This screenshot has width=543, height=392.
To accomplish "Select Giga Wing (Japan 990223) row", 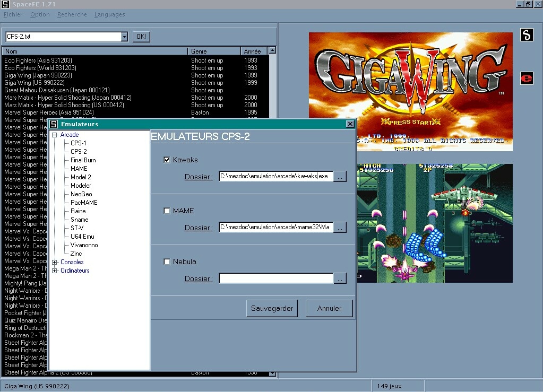I will pos(135,75).
